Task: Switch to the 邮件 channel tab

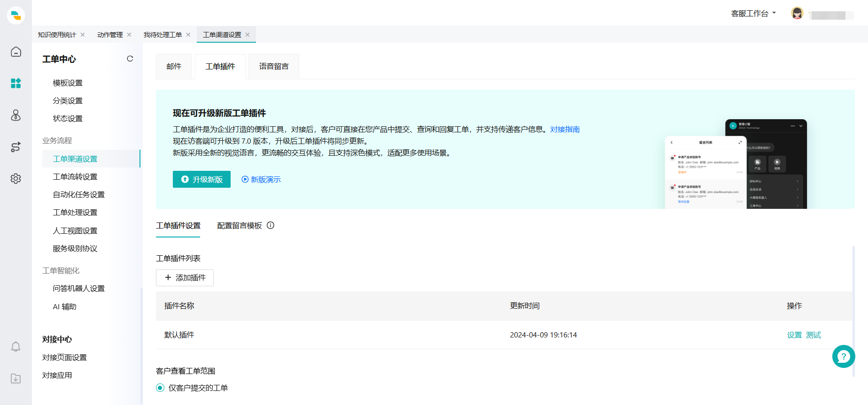Action: pyautogui.click(x=174, y=67)
